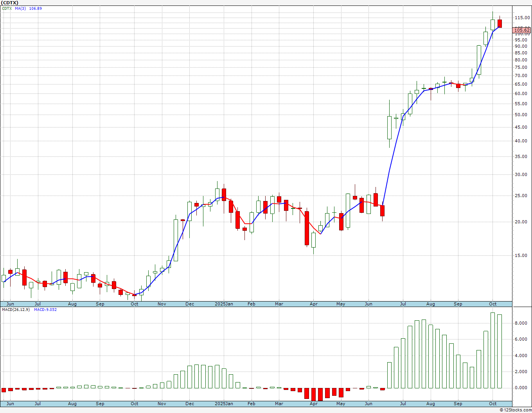Click Dec on the MACD panel time axis

[190, 404]
